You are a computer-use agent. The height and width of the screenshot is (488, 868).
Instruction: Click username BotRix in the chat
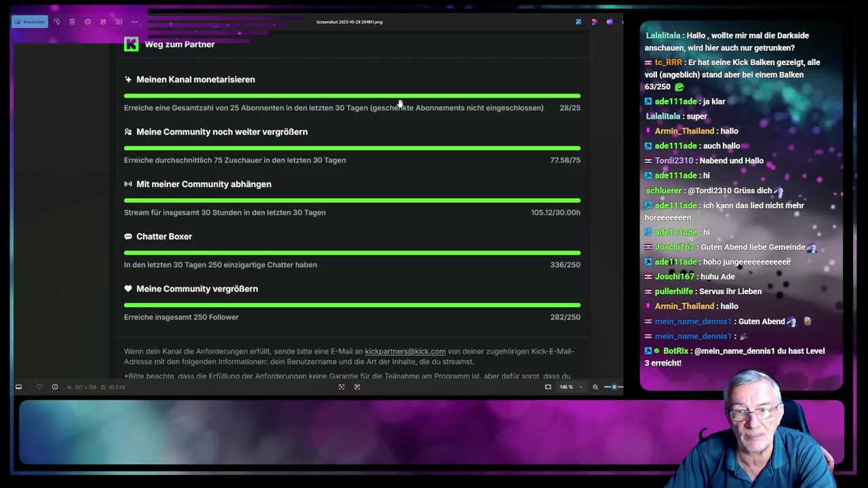[675, 351]
